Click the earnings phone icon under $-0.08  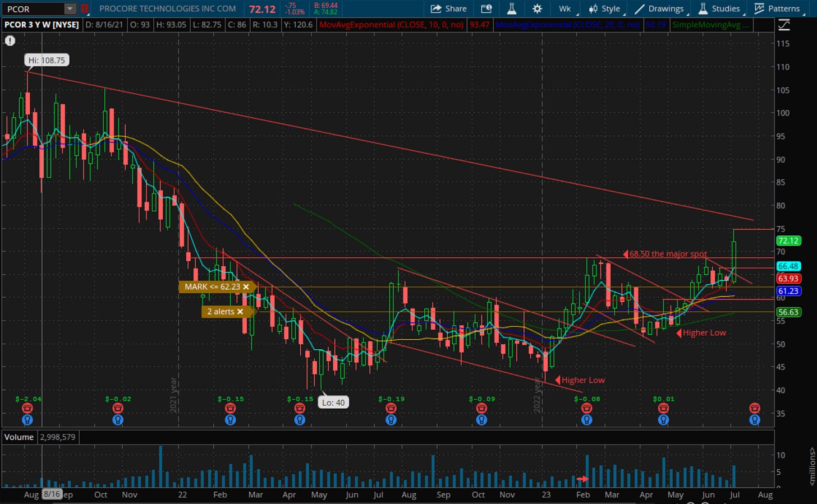pyautogui.click(x=586, y=409)
